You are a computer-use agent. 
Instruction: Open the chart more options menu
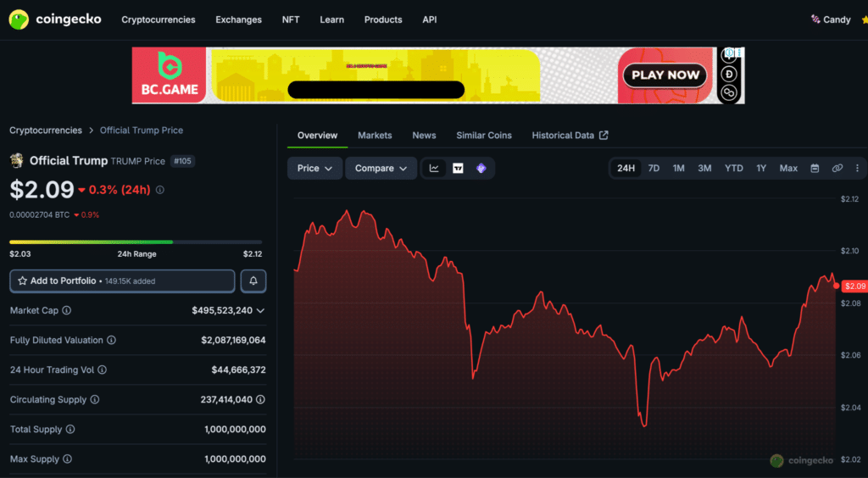(x=858, y=168)
